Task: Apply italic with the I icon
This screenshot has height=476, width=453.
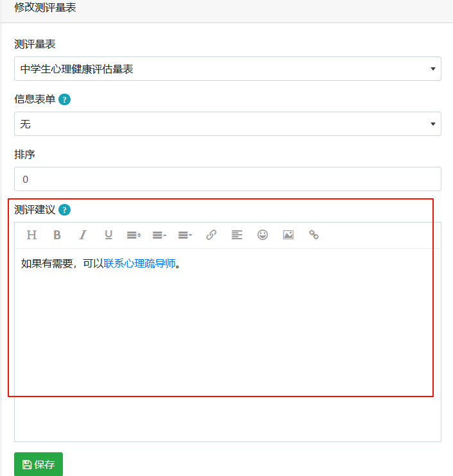Action: coord(83,235)
